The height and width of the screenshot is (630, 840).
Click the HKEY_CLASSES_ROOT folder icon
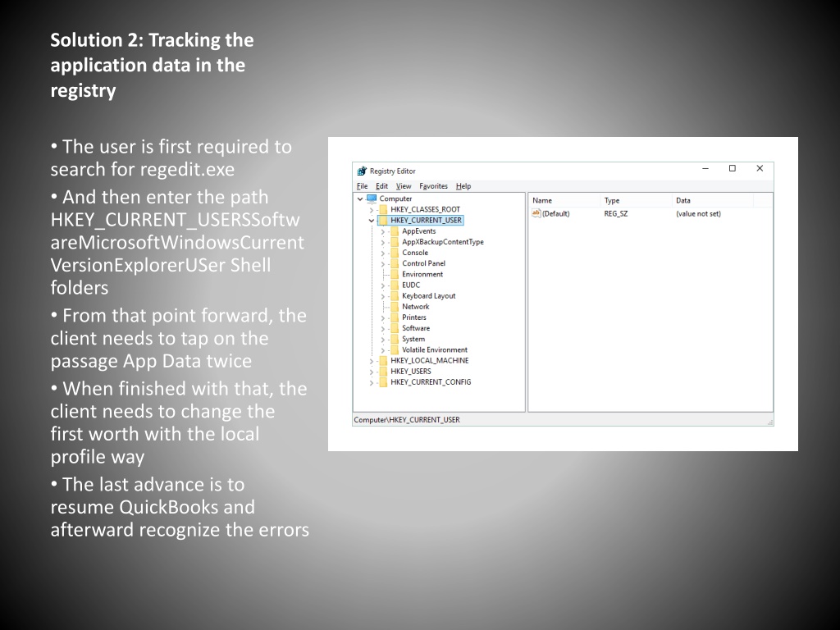click(383, 209)
